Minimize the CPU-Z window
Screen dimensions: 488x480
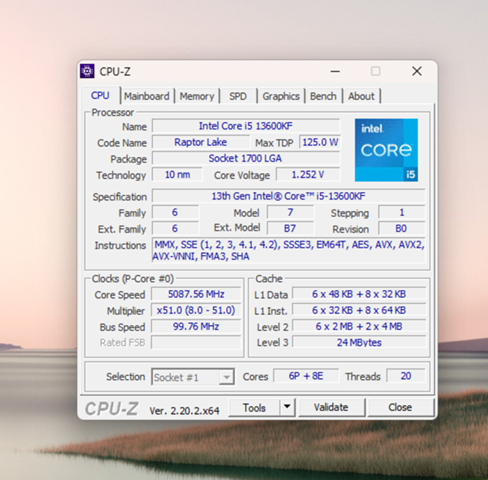pyautogui.click(x=335, y=71)
